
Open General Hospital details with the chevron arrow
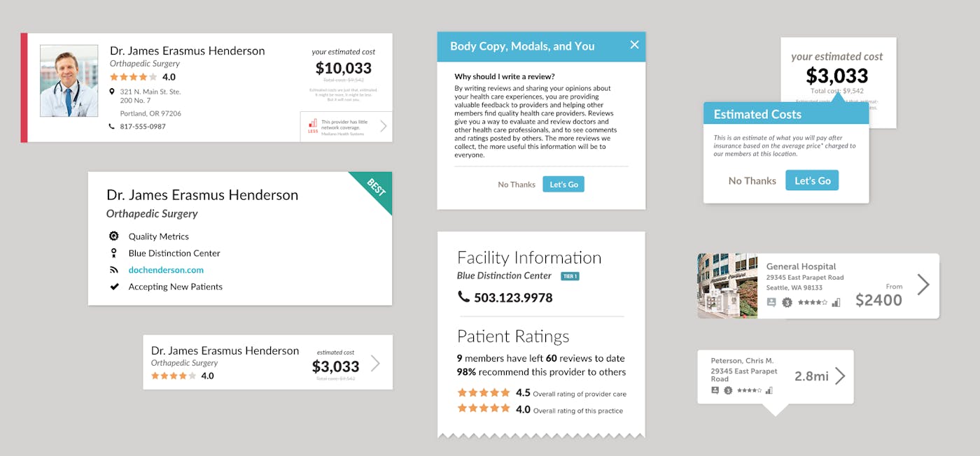(923, 285)
